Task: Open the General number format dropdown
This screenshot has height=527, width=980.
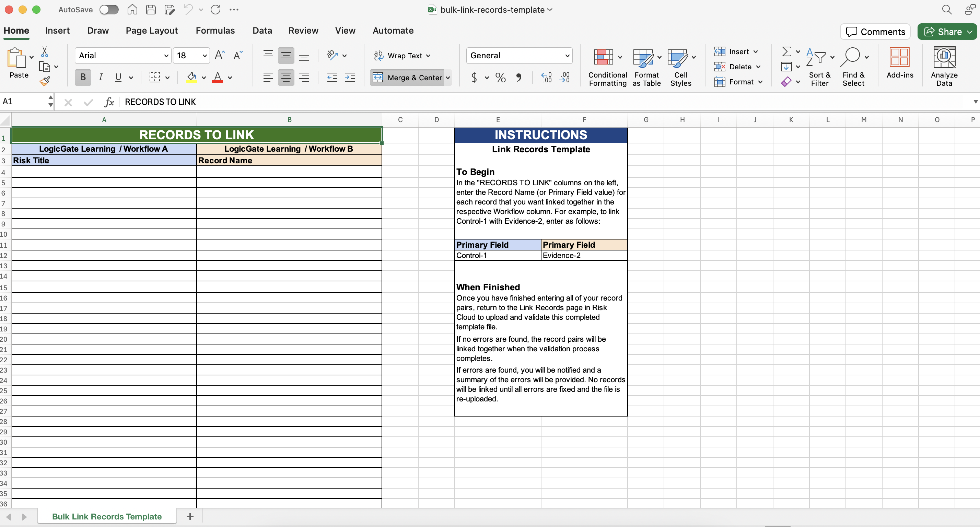Action: click(567, 56)
